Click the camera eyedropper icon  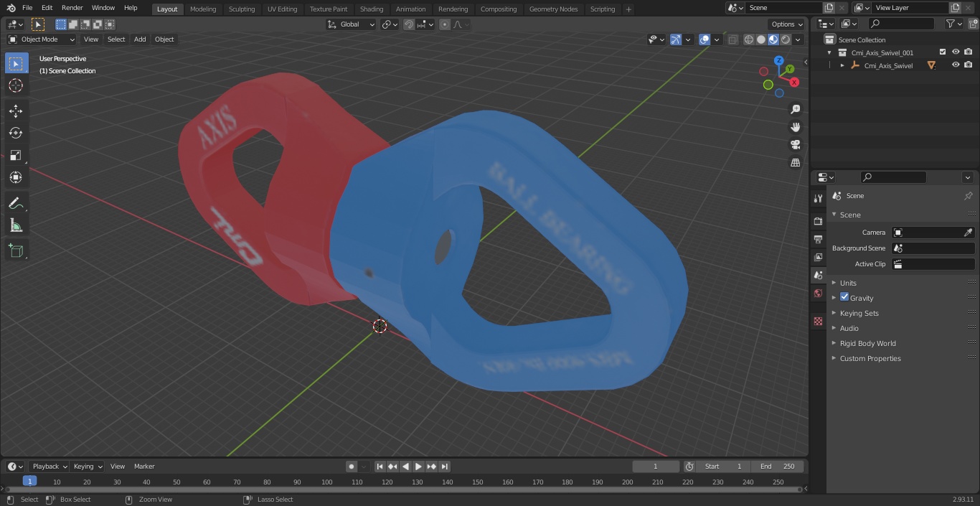[968, 233]
